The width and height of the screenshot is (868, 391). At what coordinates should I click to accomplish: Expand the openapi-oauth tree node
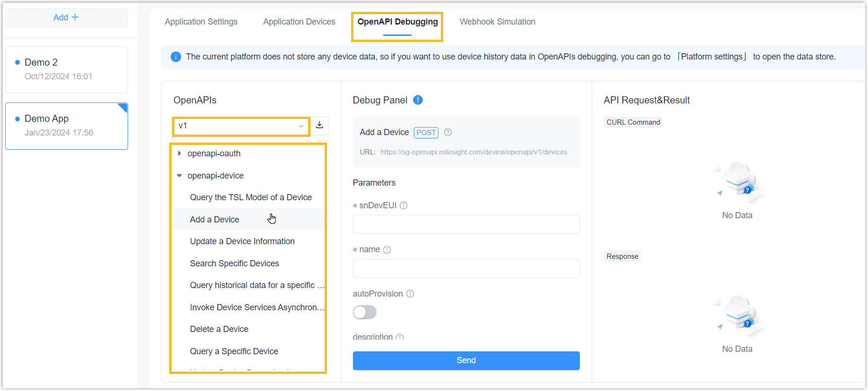pyautogui.click(x=180, y=153)
